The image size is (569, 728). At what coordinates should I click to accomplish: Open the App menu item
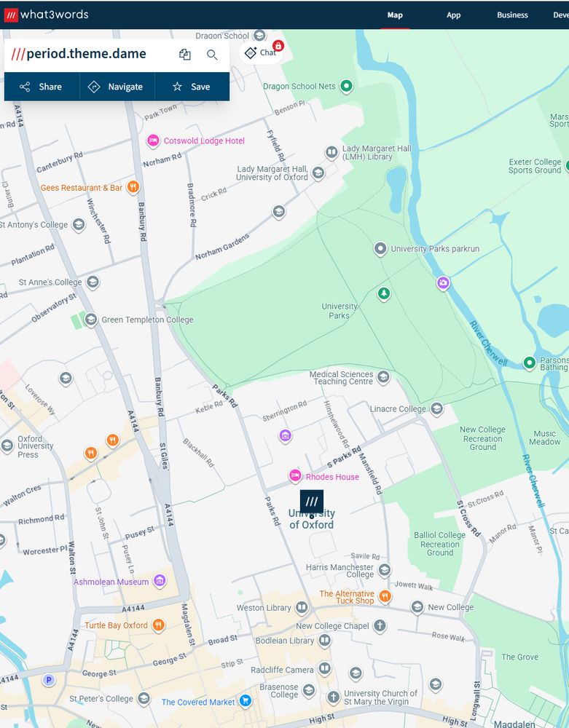click(x=453, y=15)
